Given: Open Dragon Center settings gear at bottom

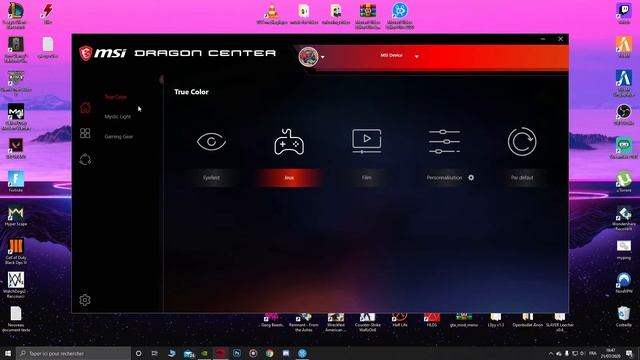Looking at the screenshot, I should coord(84,300).
